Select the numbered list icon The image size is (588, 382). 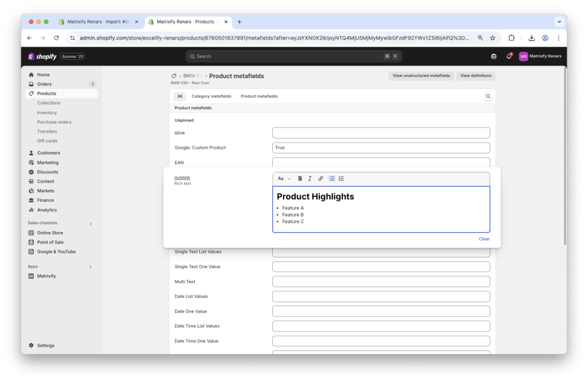click(x=342, y=178)
